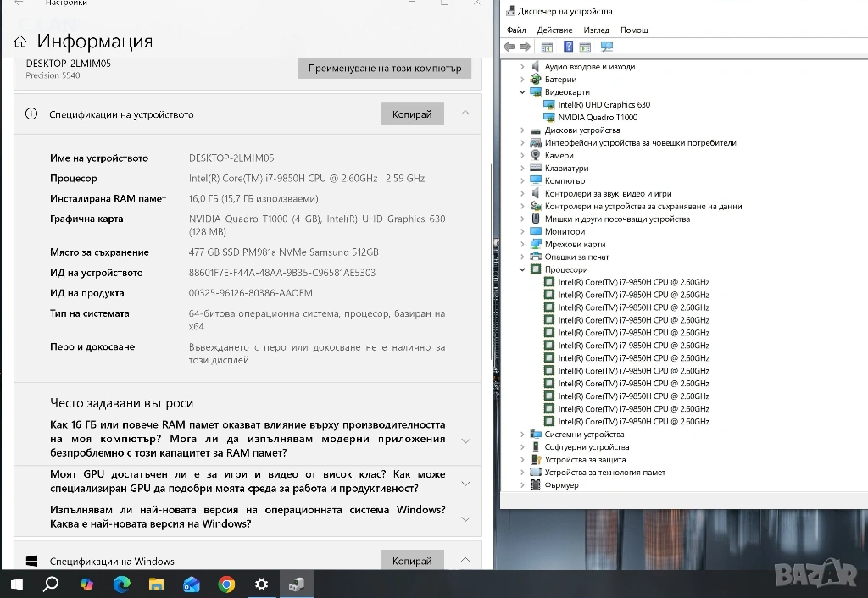Collapse the device specifications section chevron

pos(465,114)
